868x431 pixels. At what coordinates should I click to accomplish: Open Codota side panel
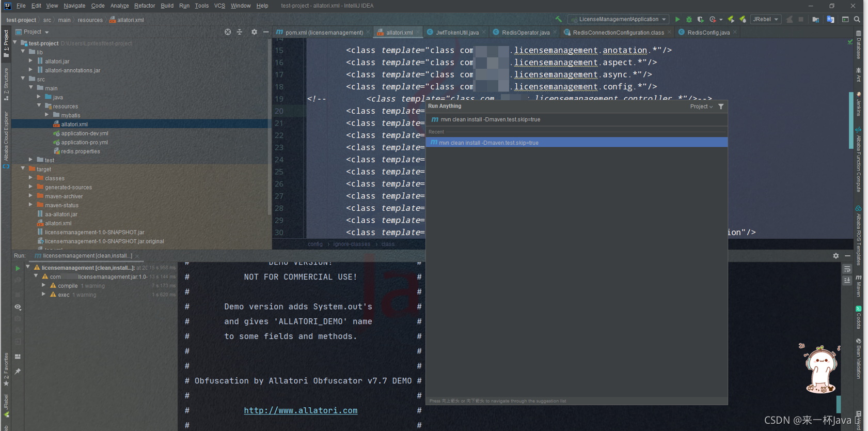point(859,316)
